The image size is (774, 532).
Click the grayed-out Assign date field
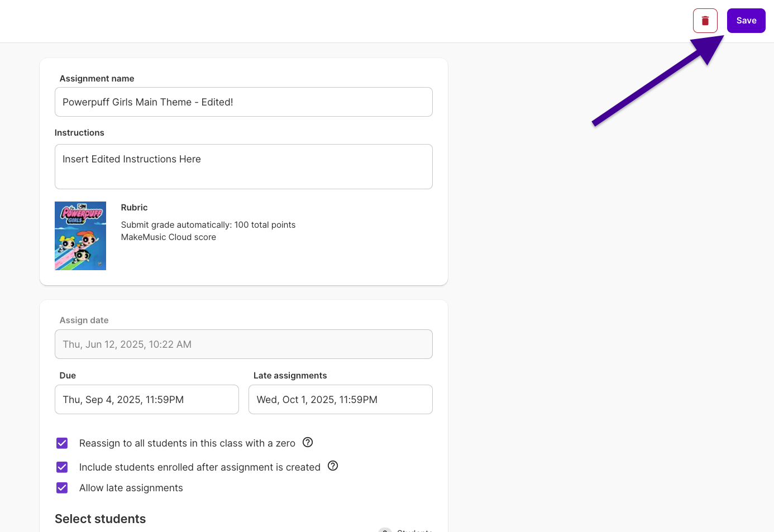pyautogui.click(x=243, y=344)
